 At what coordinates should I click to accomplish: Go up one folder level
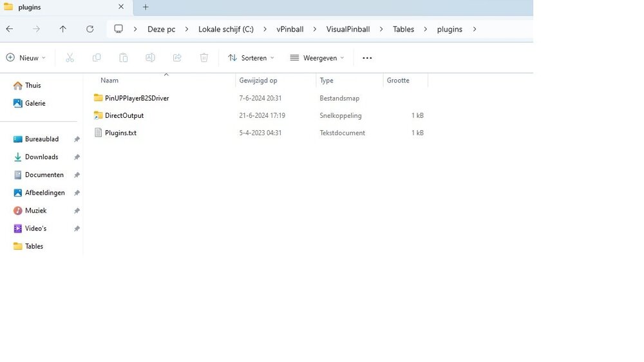click(x=63, y=29)
